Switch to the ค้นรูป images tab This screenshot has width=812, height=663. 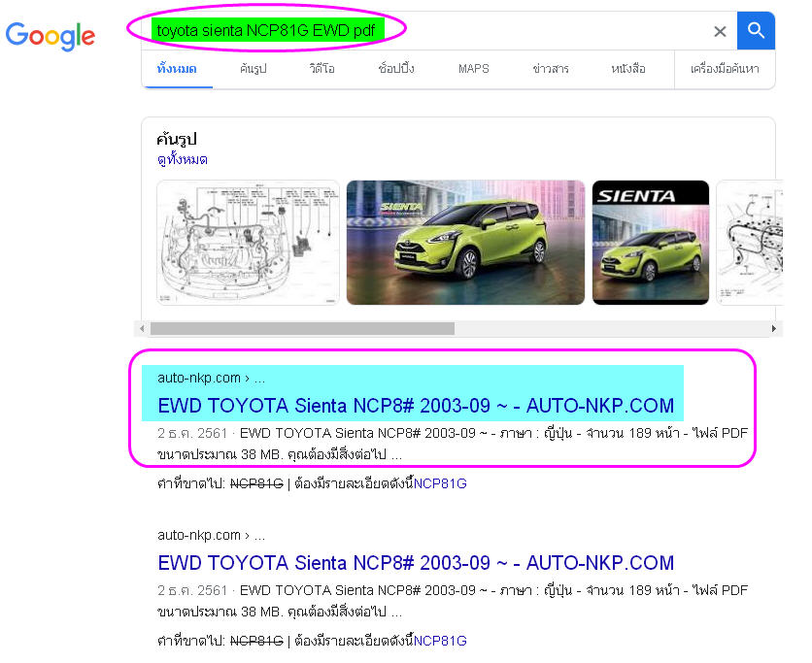click(x=254, y=69)
